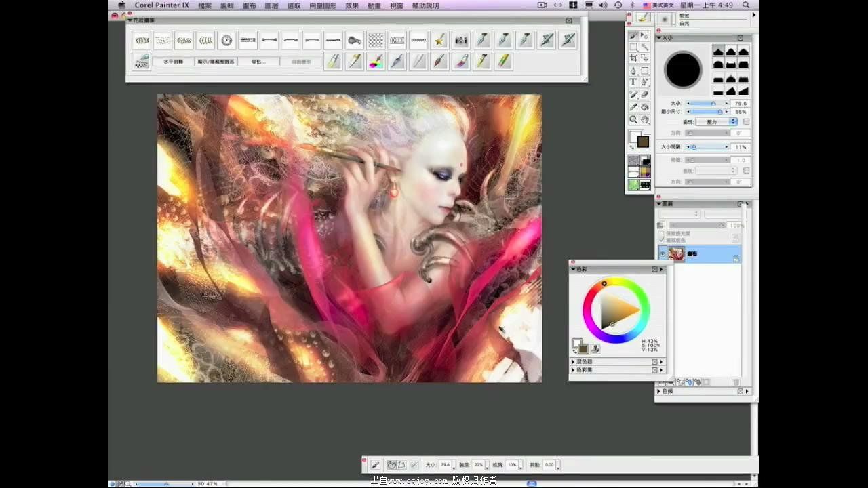Open the paper selector in toolbox
This screenshot has height=488, width=868.
coord(633,161)
